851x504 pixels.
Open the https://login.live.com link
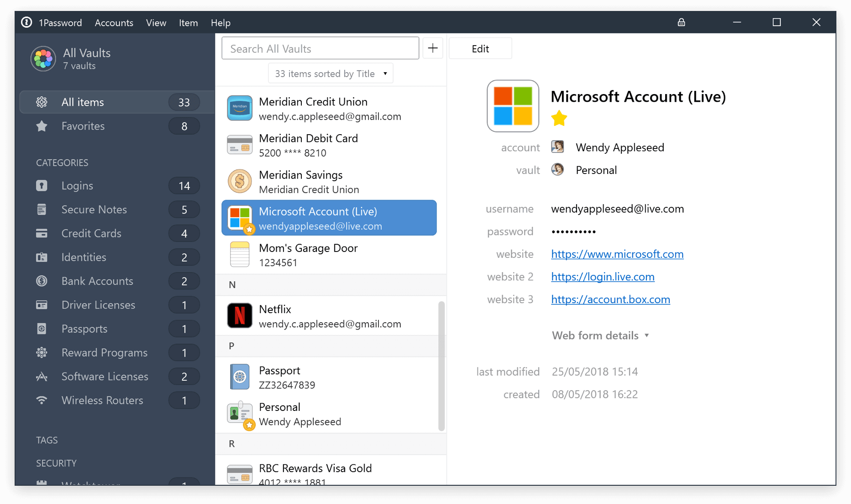[602, 277]
